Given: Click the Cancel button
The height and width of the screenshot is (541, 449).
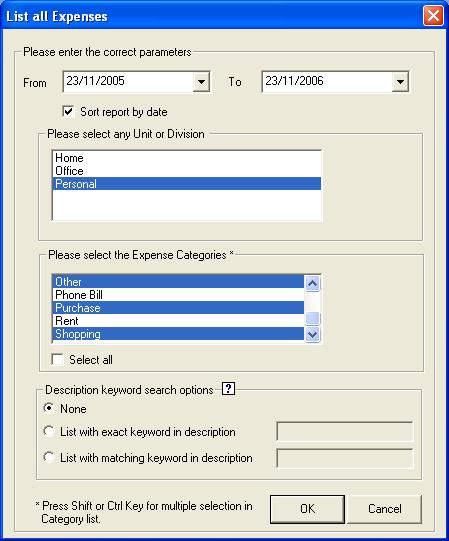Looking at the screenshot, I should coord(384,509).
